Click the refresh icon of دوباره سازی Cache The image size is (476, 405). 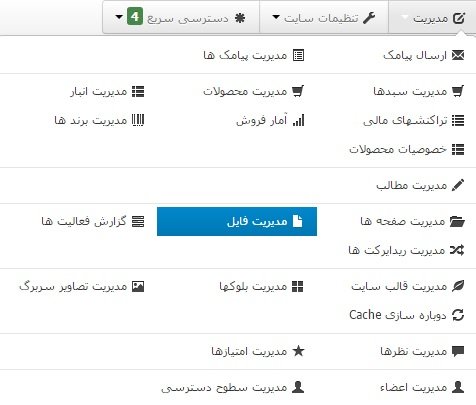coord(458,315)
